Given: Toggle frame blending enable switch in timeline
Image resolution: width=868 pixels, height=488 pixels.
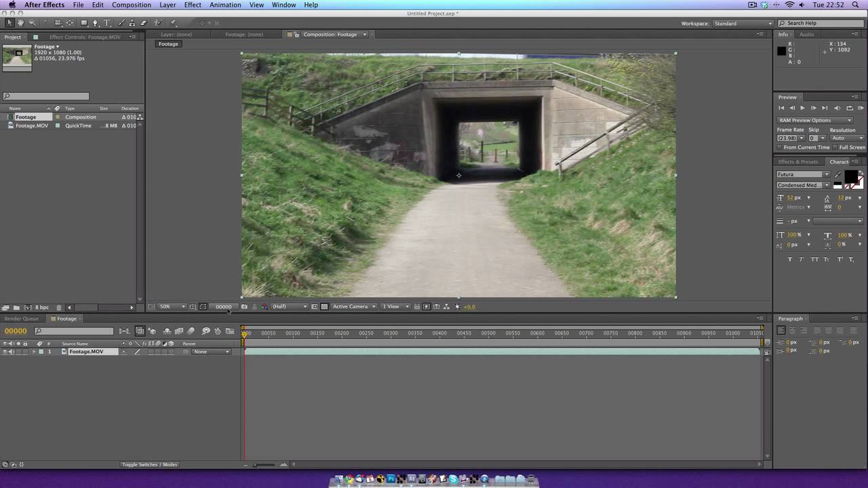Looking at the screenshot, I should 179,331.
